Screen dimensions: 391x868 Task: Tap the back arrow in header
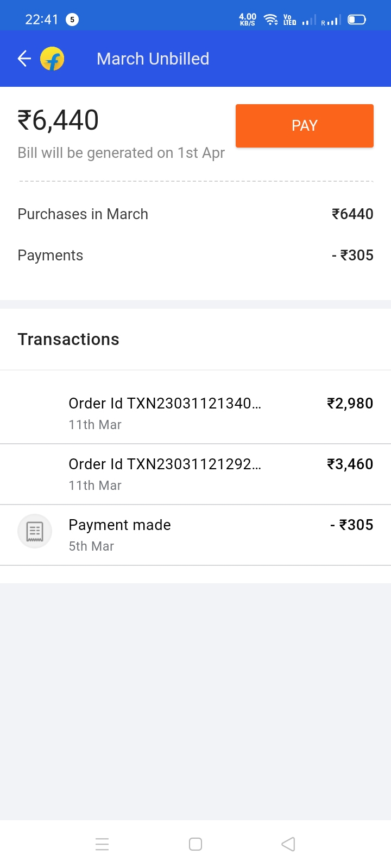pyautogui.click(x=24, y=59)
